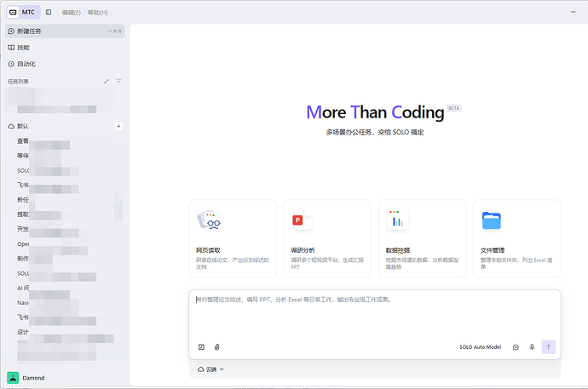This screenshot has width=588, height=389.
Task: Open the task starting with 查看
Action: [65, 141]
